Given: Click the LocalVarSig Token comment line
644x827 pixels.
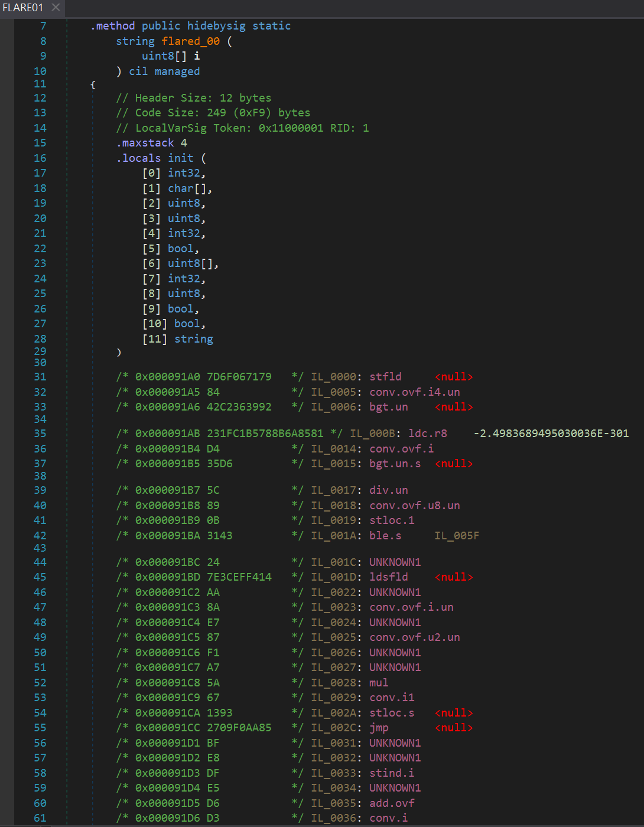Looking at the screenshot, I should click(242, 128).
